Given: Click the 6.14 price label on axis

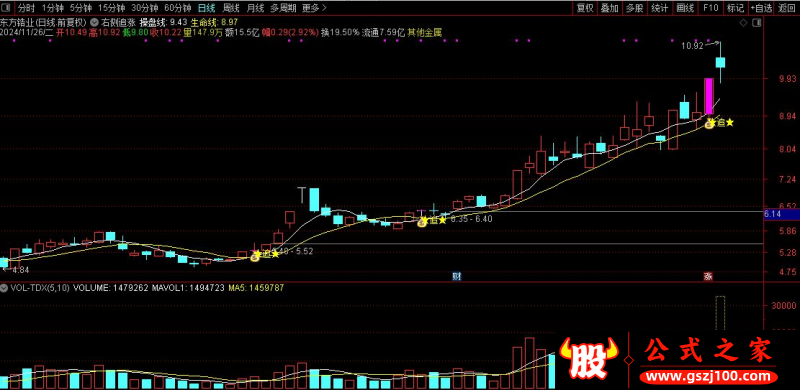Looking at the screenshot, I should tap(773, 216).
